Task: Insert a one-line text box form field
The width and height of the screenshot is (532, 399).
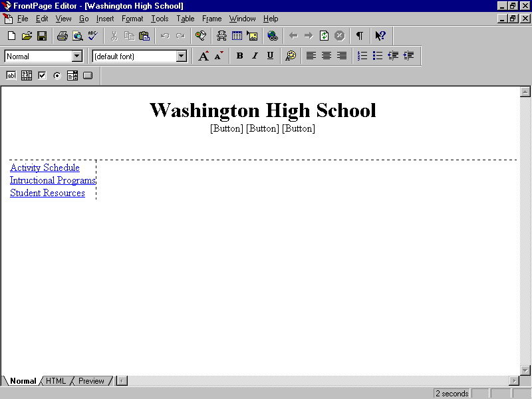Action: pyautogui.click(x=11, y=75)
